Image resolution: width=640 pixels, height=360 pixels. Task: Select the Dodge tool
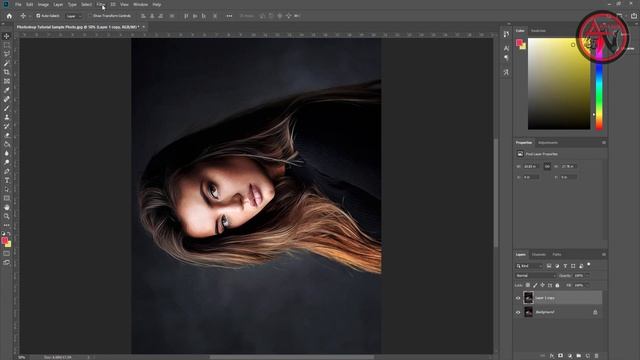(7, 162)
